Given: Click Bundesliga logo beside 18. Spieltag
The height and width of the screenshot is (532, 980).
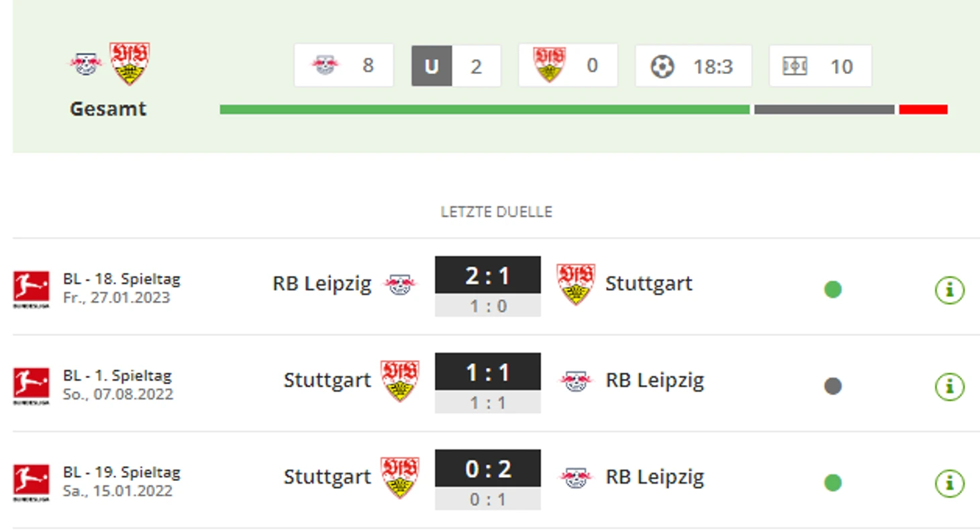Looking at the screenshot, I should click(x=31, y=290).
